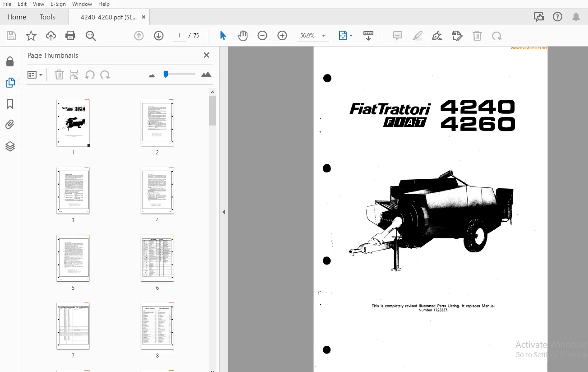
Task: Select the page 5 thumbnail
Action: pos(73,258)
